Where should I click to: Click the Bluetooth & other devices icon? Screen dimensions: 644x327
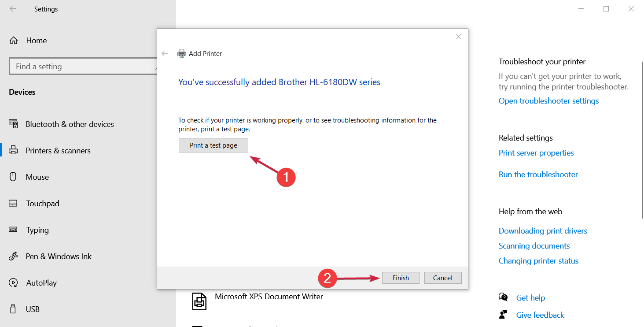point(13,124)
